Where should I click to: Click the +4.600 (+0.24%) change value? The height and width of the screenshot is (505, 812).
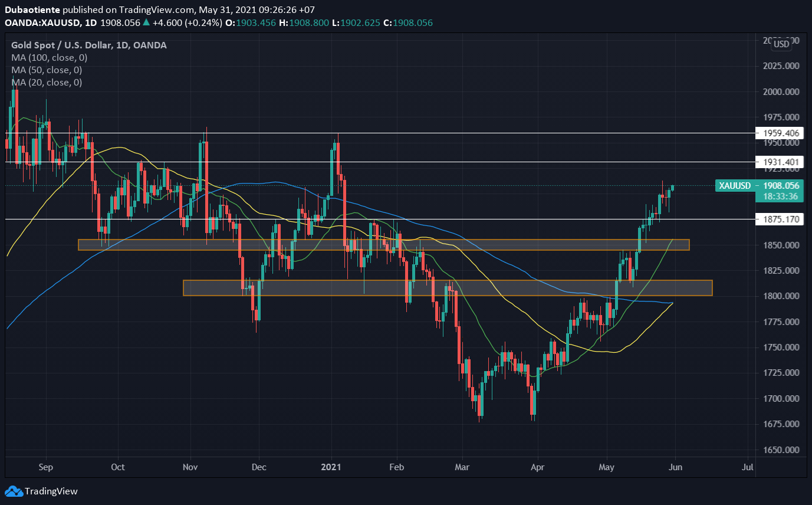(187, 22)
